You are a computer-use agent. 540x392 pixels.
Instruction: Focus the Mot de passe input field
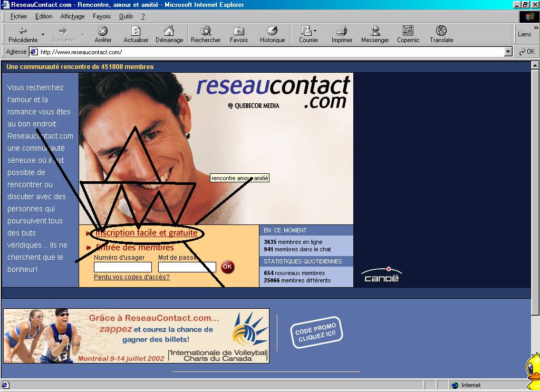click(187, 267)
